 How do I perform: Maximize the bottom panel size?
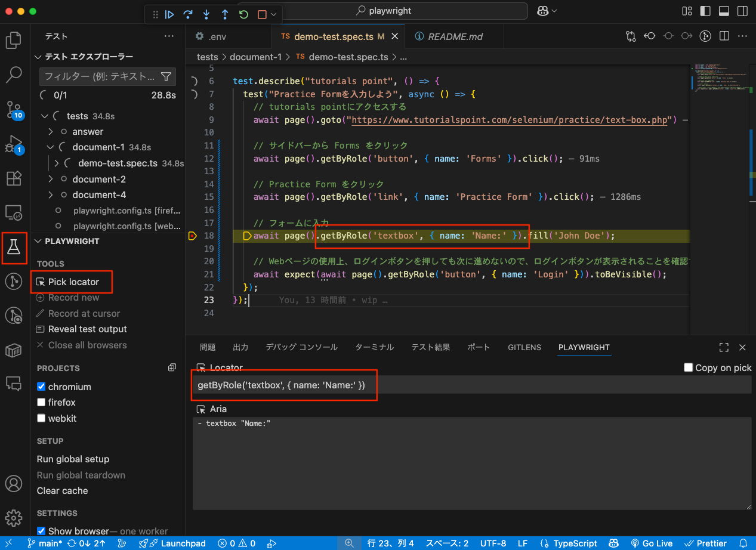724,347
